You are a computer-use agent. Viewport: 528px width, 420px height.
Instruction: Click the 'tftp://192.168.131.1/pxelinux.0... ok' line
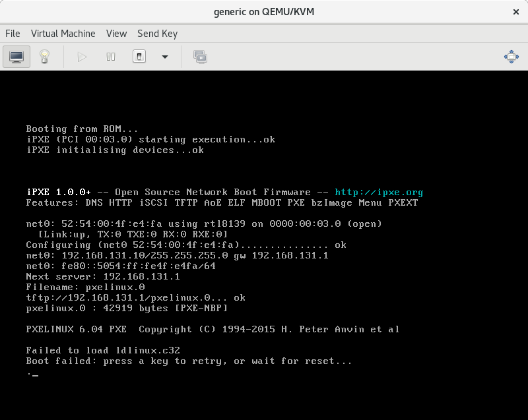pos(136,298)
